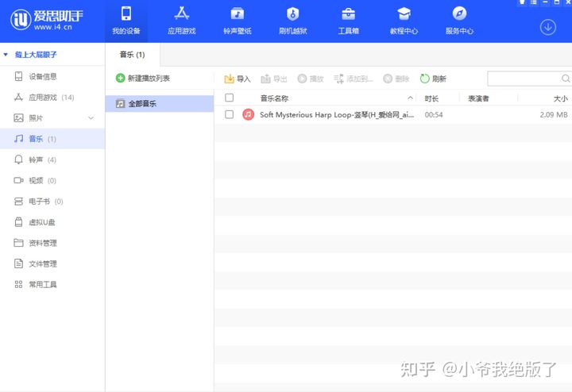The height and width of the screenshot is (392, 572).
Task: Select the 全部音乐 playlist
Action: (160, 104)
